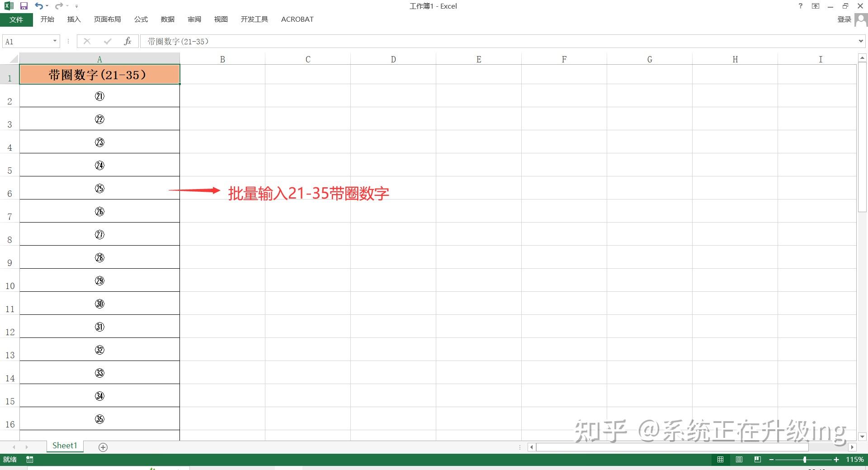Click the 登录 sign-in link

[x=844, y=19]
